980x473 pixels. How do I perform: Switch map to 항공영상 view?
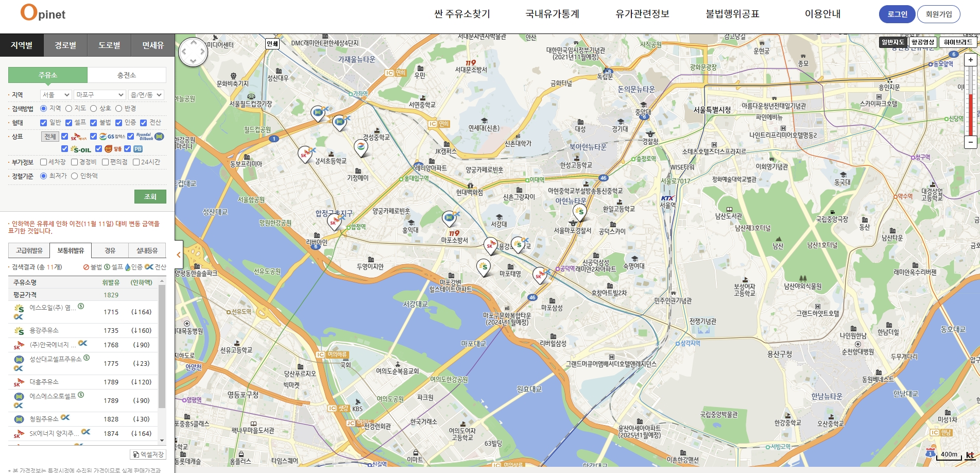(x=922, y=42)
